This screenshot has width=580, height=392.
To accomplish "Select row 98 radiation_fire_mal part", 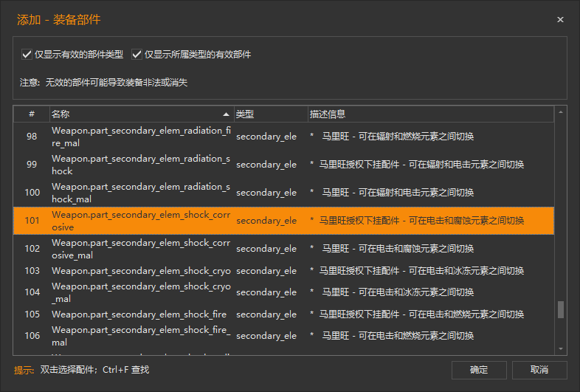I will click(140, 137).
